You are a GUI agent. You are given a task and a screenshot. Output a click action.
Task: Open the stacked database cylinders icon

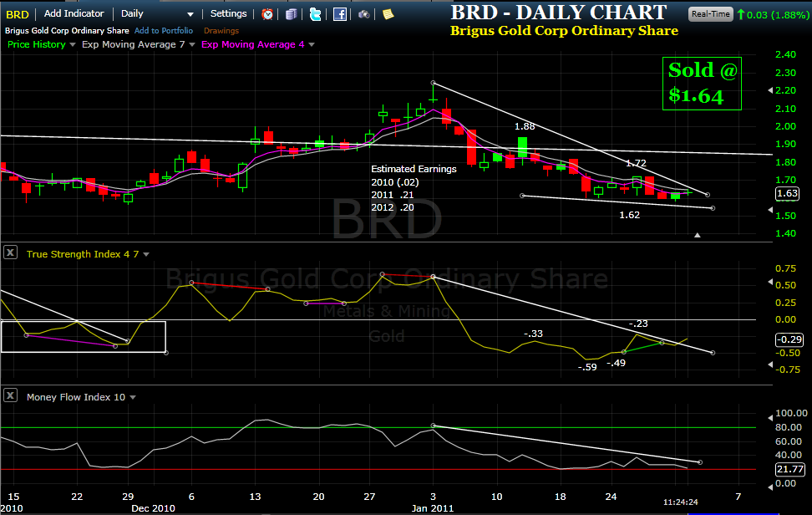[x=291, y=14]
